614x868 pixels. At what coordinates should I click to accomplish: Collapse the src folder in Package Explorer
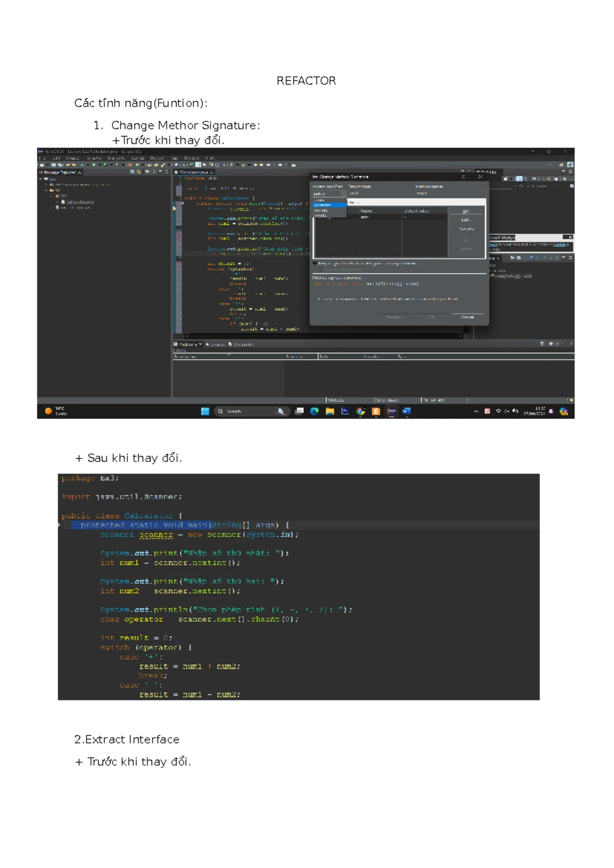(47, 190)
